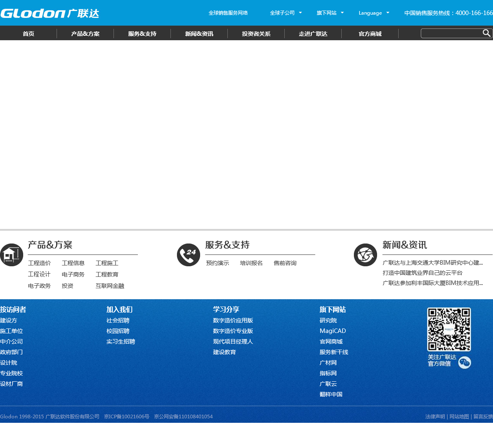Click 建设方 in footer
The height and width of the screenshot is (448, 493).
[x=9, y=320]
